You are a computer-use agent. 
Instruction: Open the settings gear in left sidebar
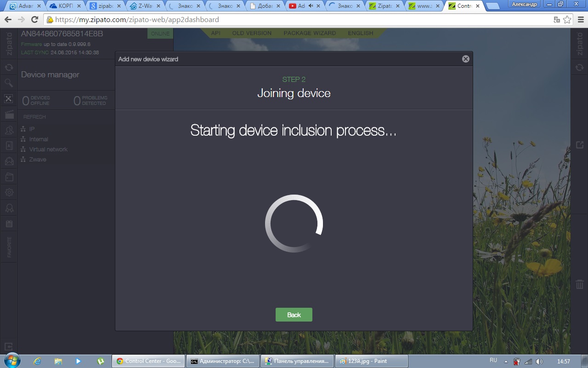(9, 192)
